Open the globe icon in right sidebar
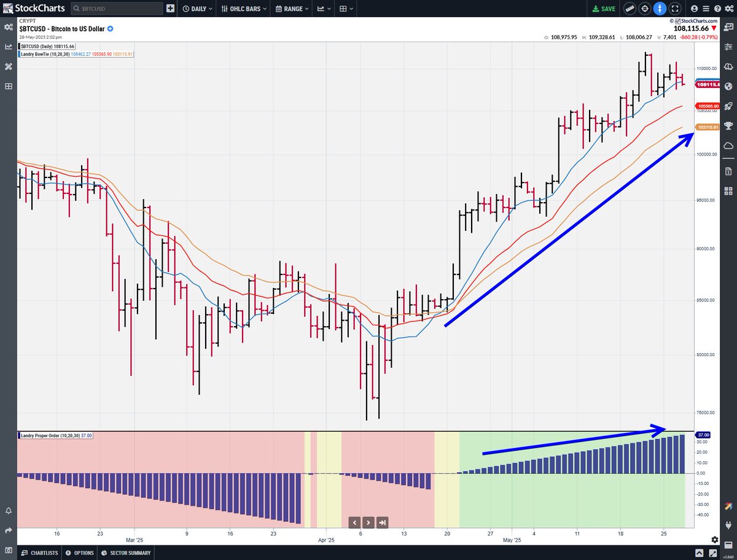737x560 pixels. (728, 87)
